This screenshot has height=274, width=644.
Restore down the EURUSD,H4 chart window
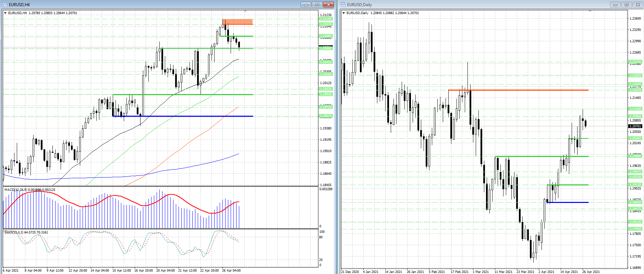click(x=317, y=4)
